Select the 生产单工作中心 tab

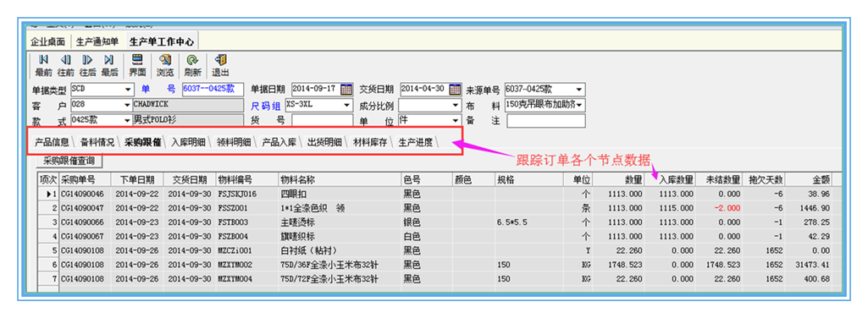(161, 41)
